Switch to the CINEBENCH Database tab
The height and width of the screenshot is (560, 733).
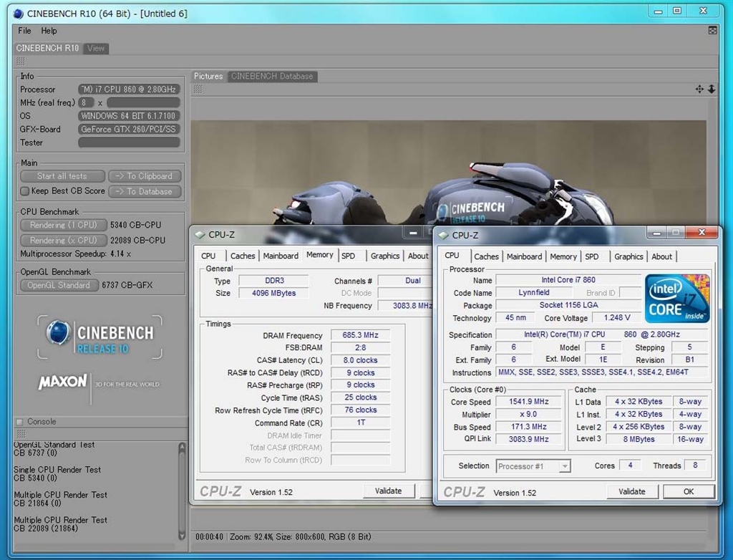271,76
